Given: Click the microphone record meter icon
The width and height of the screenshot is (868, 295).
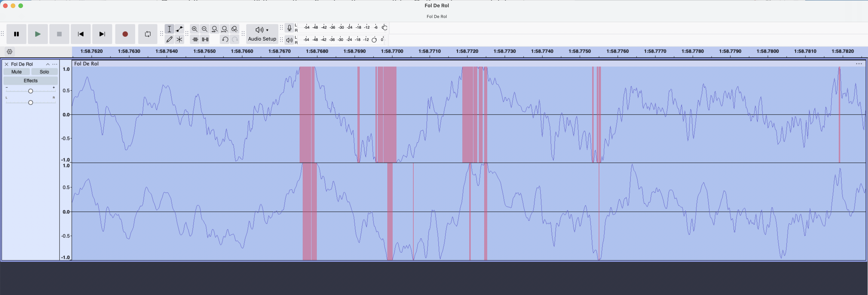Looking at the screenshot, I should click(x=289, y=28).
